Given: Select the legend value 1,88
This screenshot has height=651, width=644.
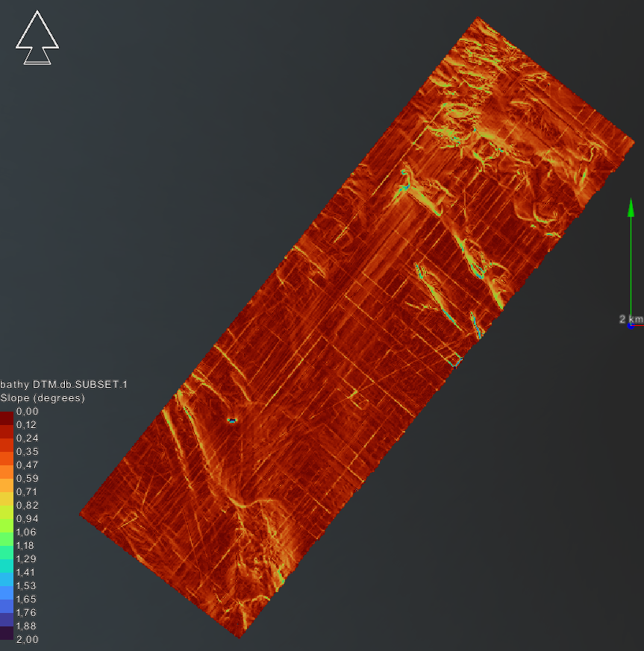Looking at the screenshot, I should 26,626.
